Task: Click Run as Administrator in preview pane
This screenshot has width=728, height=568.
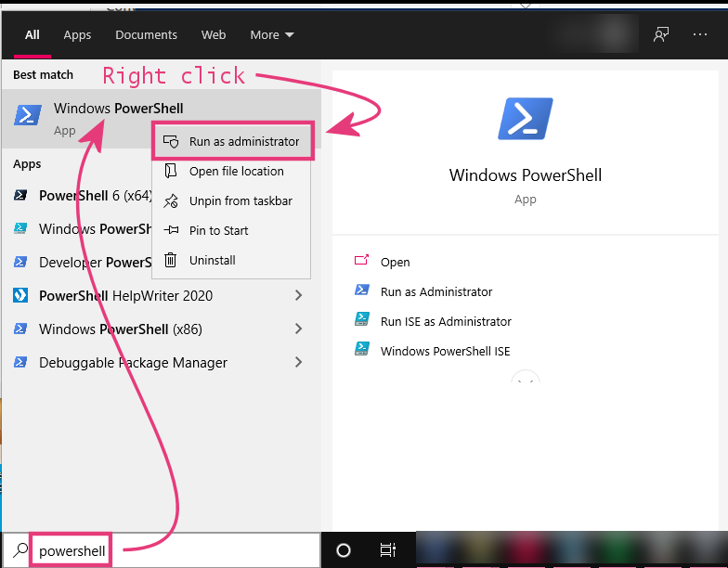Action: [x=436, y=291]
